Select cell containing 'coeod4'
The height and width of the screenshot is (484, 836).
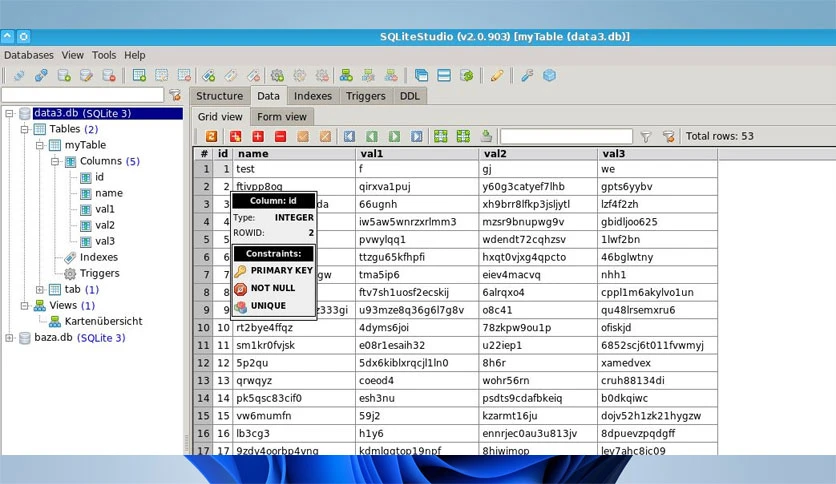click(x=417, y=381)
